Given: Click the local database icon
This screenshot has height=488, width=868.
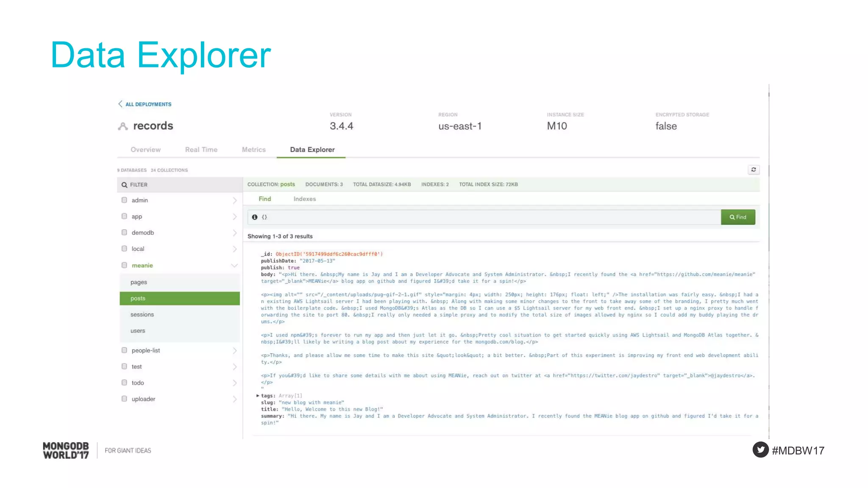Looking at the screenshot, I should click(x=124, y=248).
